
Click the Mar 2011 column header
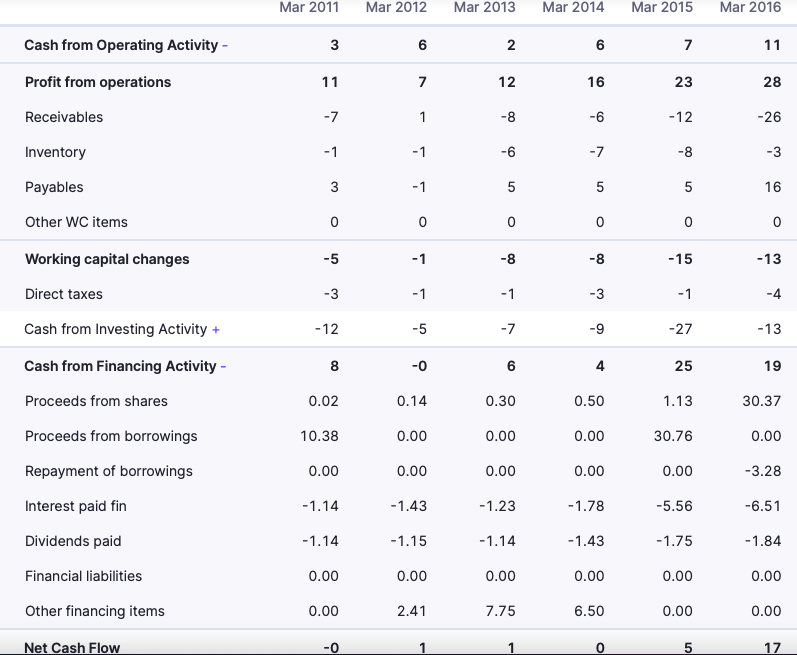pos(309,7)
